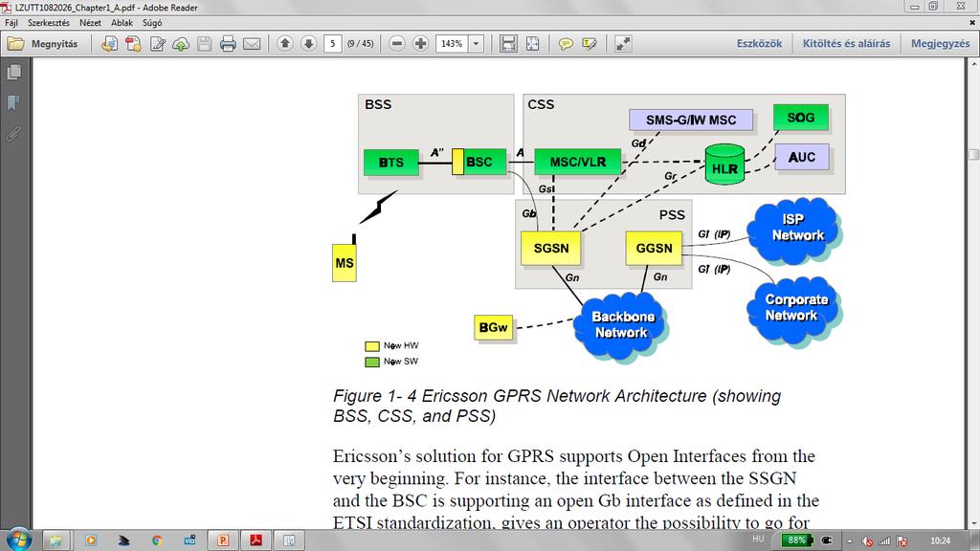Open the Kitöltés és aláírás pane
Viewport: 980px width, 551px height.
click(x=846, y=44)
